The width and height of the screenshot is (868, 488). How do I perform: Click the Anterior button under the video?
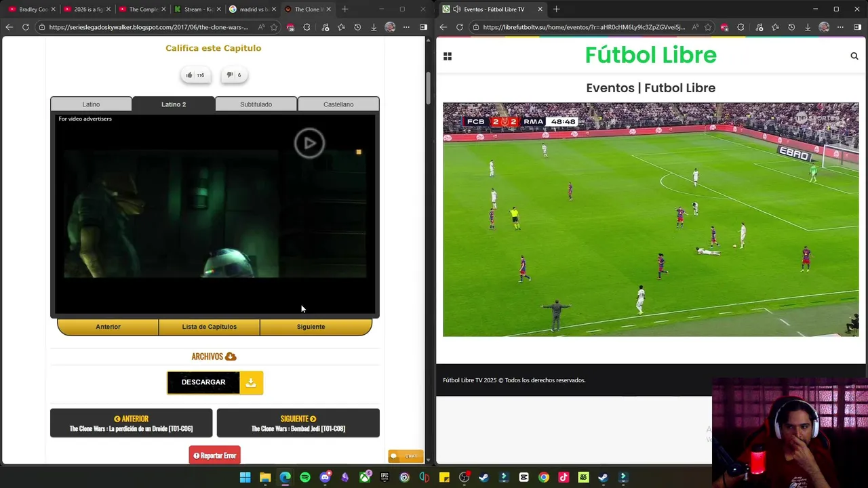click(108, 327)
